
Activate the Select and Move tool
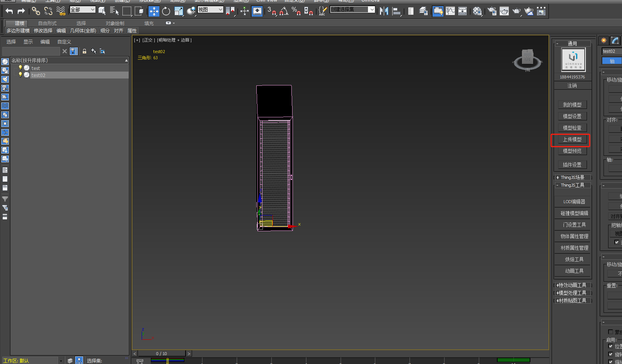pyautogui.click(x=154, y=11)
